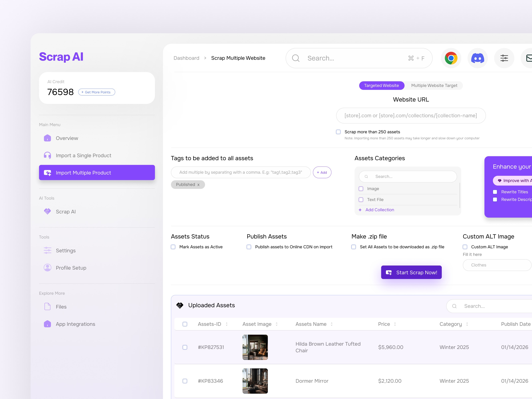Image resolution: width=532 pixels, height=399 pixels.
Task: Open Dormer Mirror asset thumbnail
Action: (x=255, y=381)
